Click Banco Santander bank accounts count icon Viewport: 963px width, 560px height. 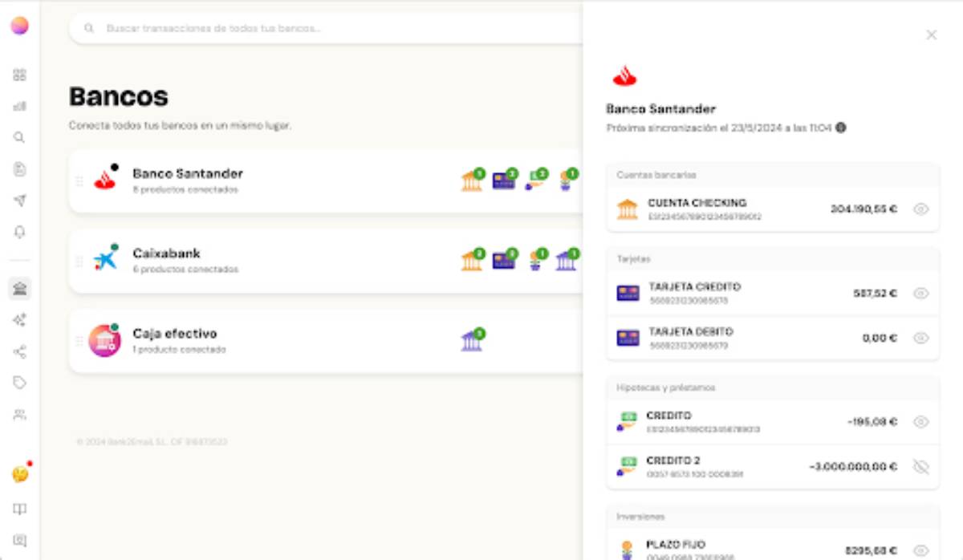point(472,181)
